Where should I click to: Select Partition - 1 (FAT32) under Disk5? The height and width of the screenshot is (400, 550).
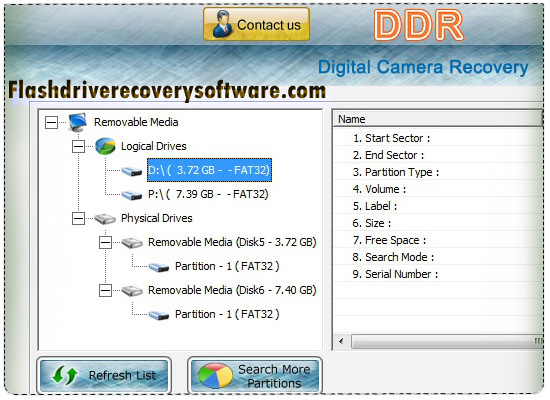[x=227, y=266]
